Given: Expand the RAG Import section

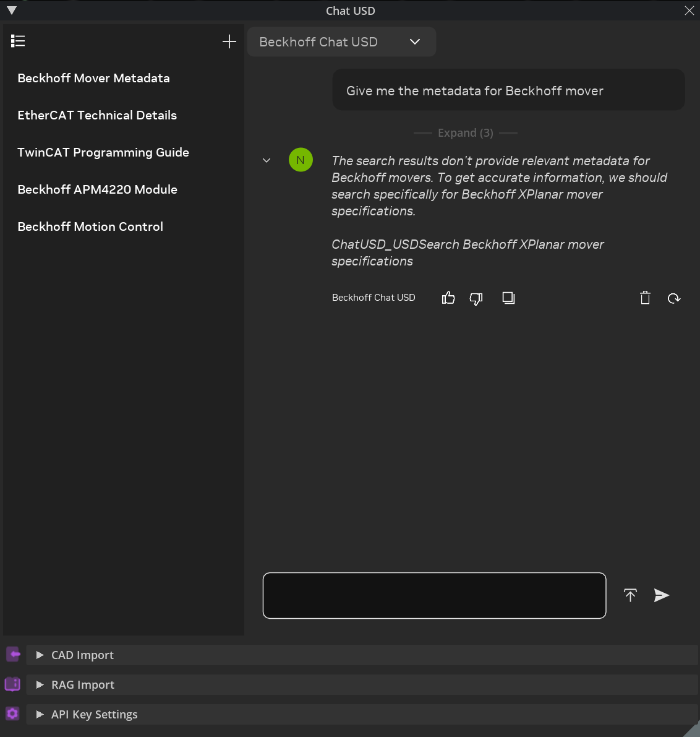Looking at the screenshot, I should point(362,684).
